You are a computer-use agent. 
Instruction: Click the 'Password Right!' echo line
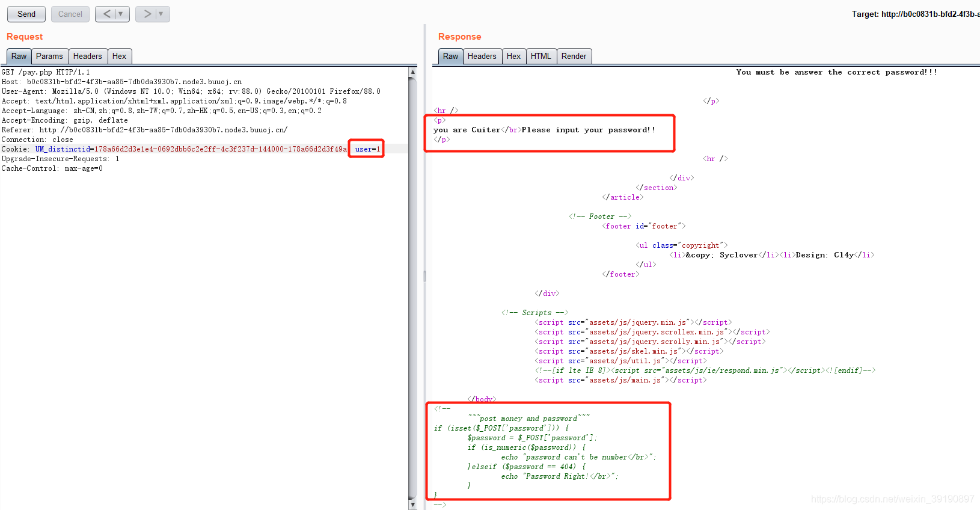point(560,476)
